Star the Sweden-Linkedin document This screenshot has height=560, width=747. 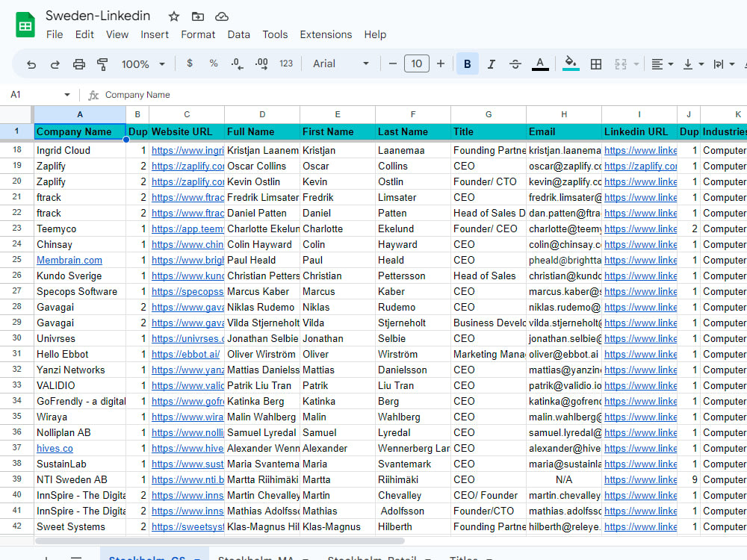[174, 16]
